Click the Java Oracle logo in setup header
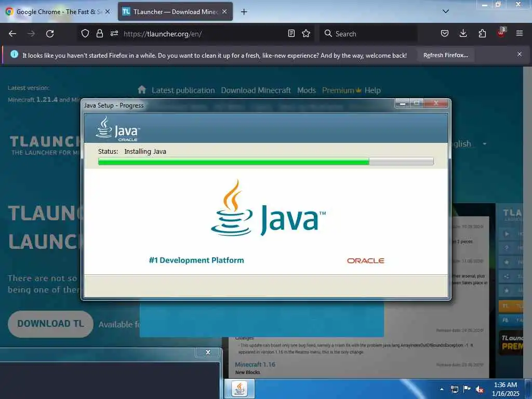The image size is (532, 399). coord(118,129)
